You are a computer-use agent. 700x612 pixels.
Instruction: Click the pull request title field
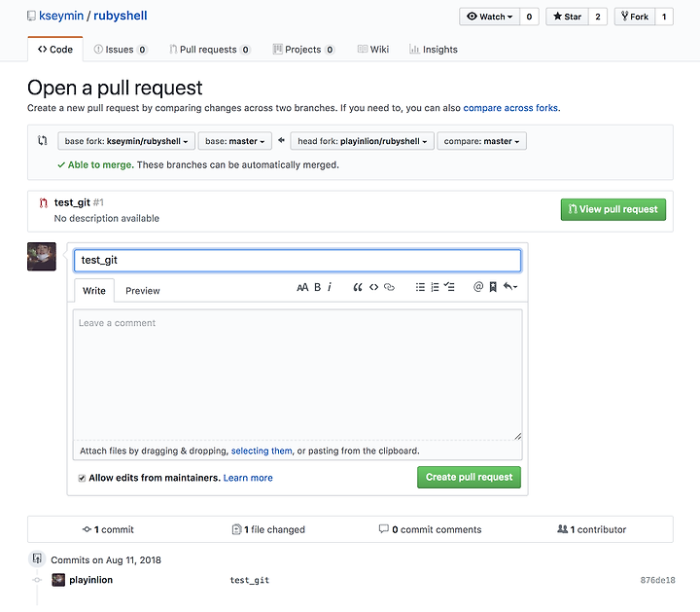coord(297,261)
